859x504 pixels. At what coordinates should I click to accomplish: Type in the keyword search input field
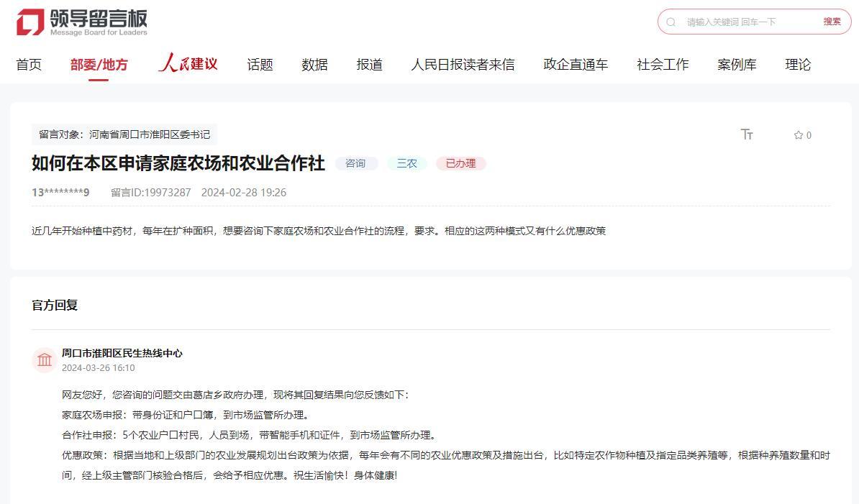(748, 22)
